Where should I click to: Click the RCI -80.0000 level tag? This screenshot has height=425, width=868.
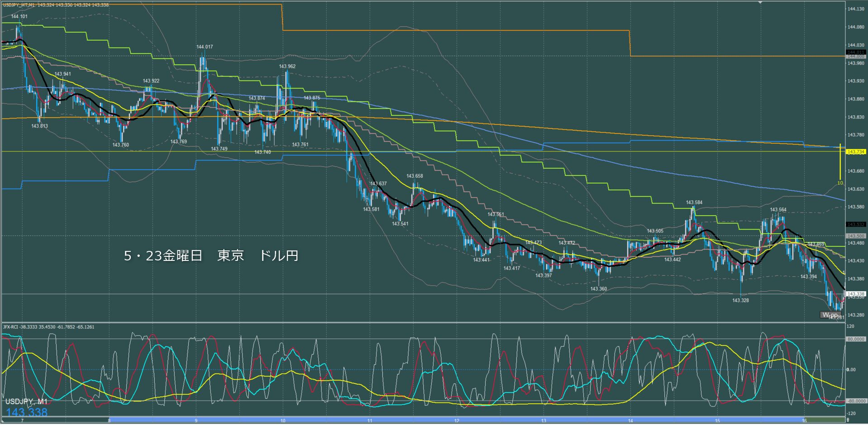[x=856, y=401]
